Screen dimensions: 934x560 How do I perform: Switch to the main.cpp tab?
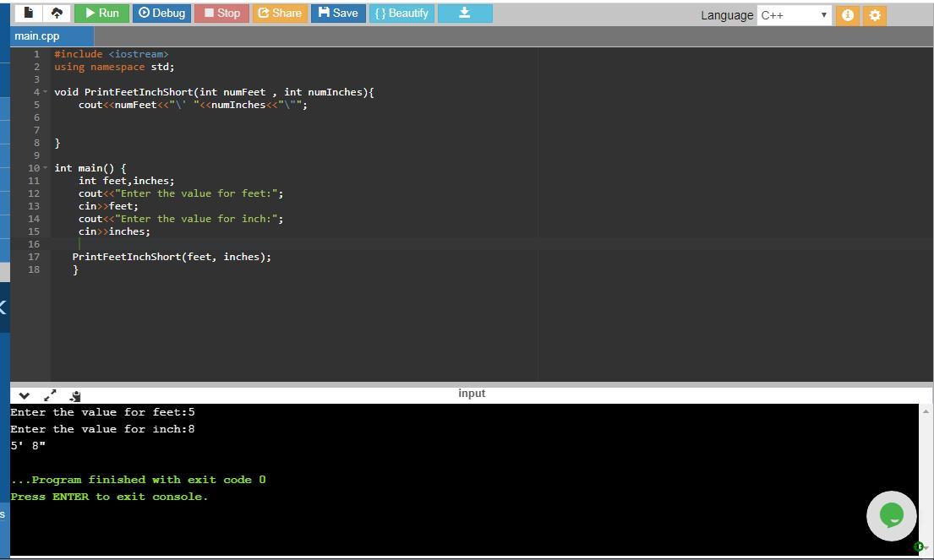coord(37,36)
